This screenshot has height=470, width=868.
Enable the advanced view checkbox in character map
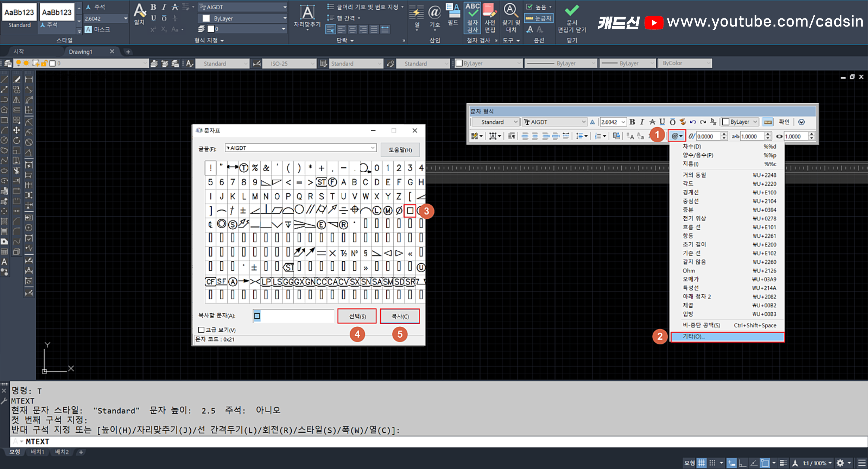point(201,330)
